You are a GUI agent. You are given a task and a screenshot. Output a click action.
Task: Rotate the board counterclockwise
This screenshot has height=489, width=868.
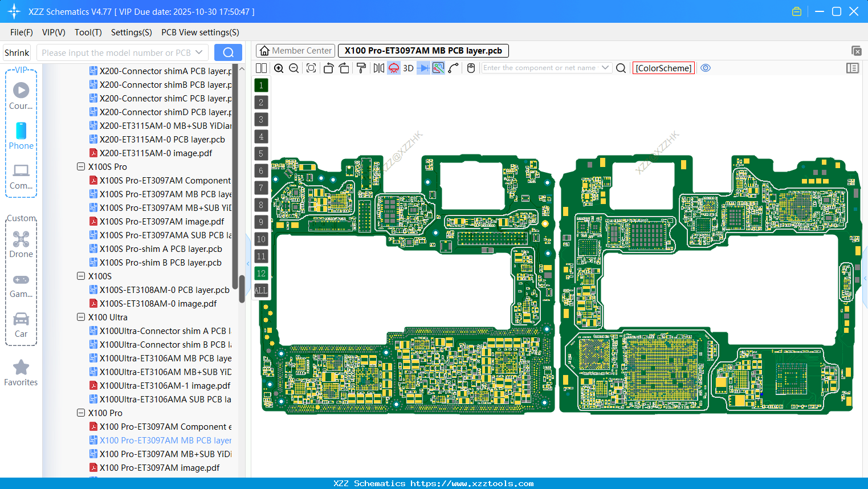coord(328,68)
